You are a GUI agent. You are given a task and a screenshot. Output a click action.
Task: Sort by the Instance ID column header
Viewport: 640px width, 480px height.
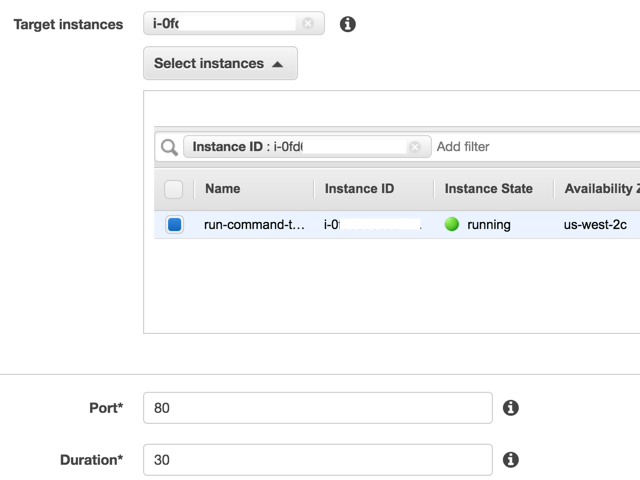click(359, 188)
